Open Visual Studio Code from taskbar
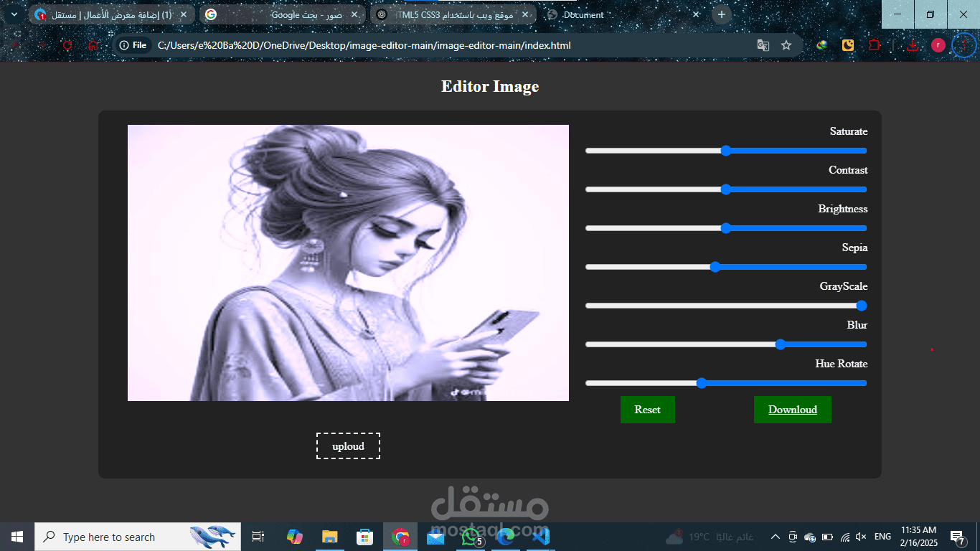Image resolution: width=980 pixels, height=551 pixels. click(541, 537)
